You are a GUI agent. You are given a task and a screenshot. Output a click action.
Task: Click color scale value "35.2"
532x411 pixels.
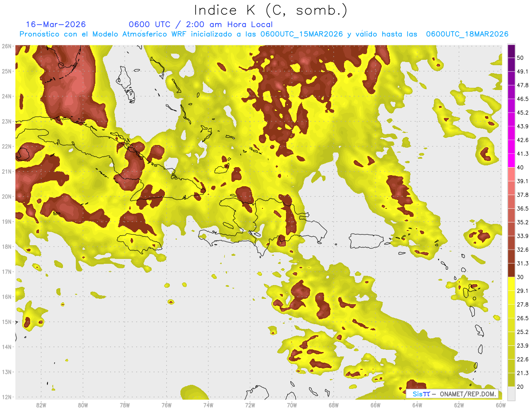click(523, 222)
